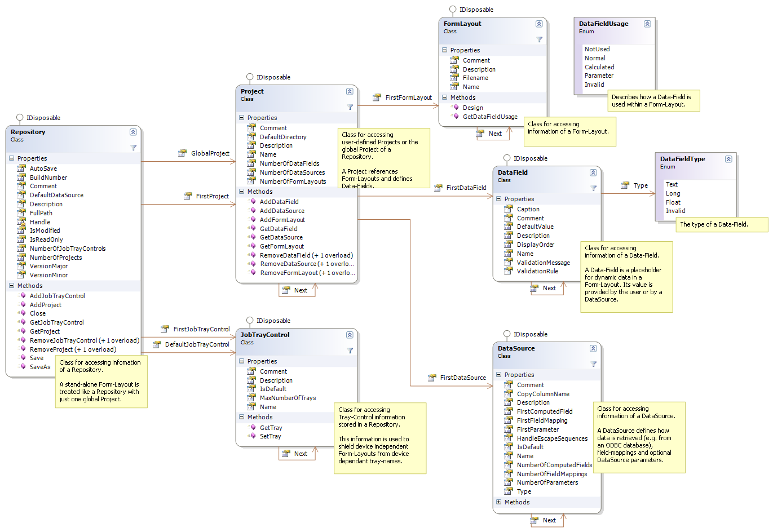Click the filter icon on the Repository class

click(134, 148)
